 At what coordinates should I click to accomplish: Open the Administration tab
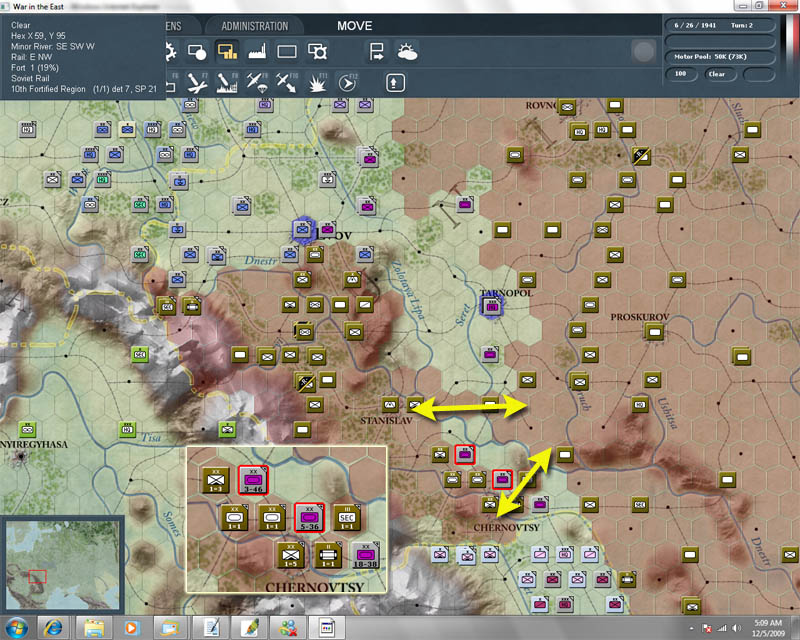coord(255,26)
